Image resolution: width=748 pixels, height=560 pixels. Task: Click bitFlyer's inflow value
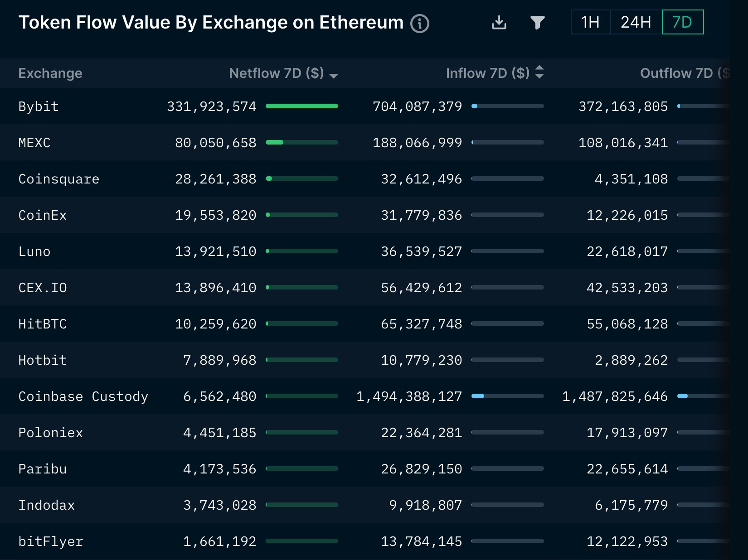(421, 541)
